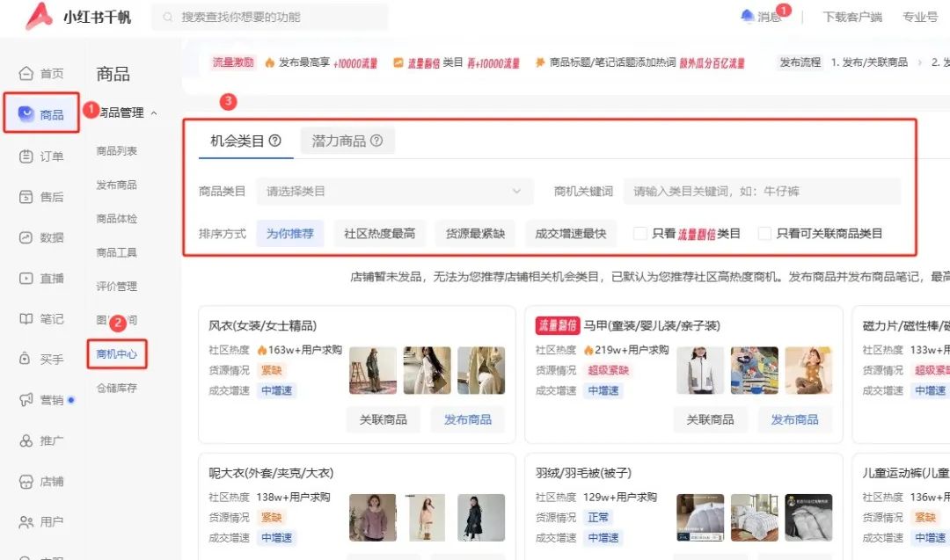Image resolution: width=950 pixels, height=560 pixels.
Task: Sort by 为你推荐
Action: [x=290, y=234]
